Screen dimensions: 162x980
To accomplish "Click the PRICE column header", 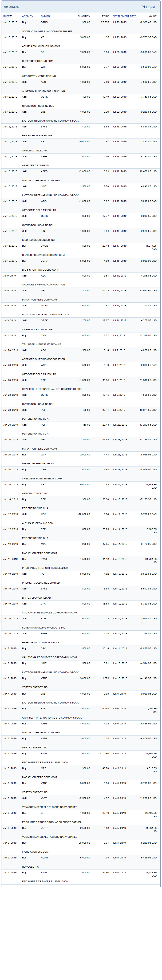I will (x=105, y=16).
